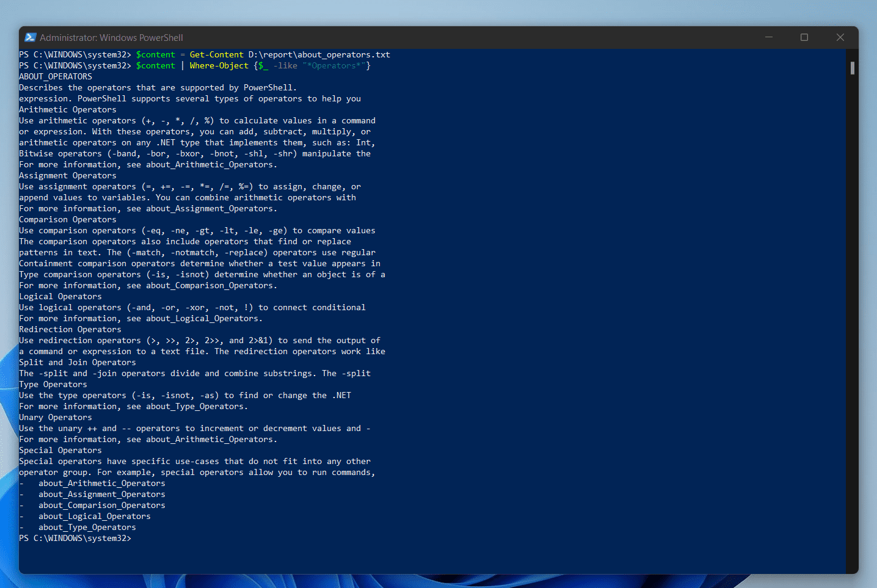Screen dimensions: 877x588
Task: Click the 'ABOUT_OPERATORS' heading line
Action: (x=56, y=77)
